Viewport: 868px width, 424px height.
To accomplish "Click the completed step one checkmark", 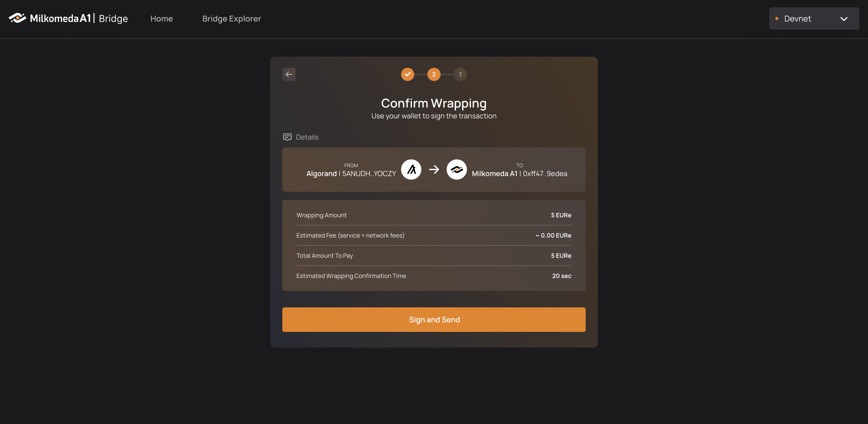I will (407, 74).
